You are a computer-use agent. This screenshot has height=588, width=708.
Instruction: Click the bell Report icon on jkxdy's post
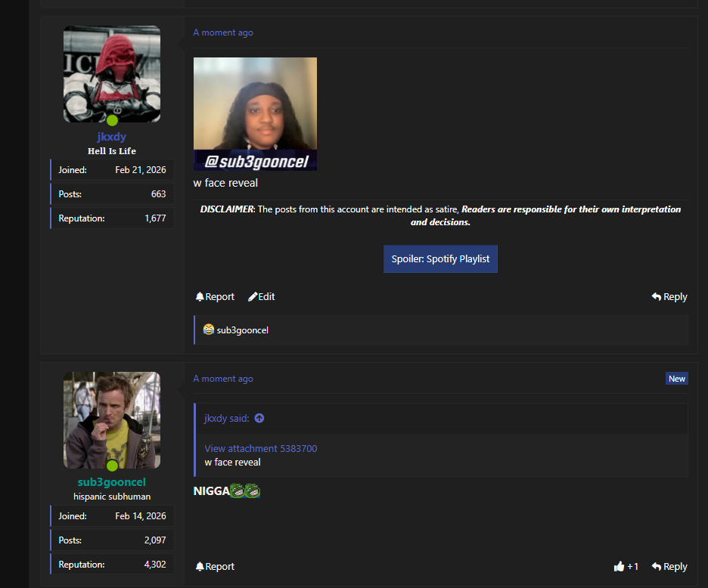[x=200, y=296]
